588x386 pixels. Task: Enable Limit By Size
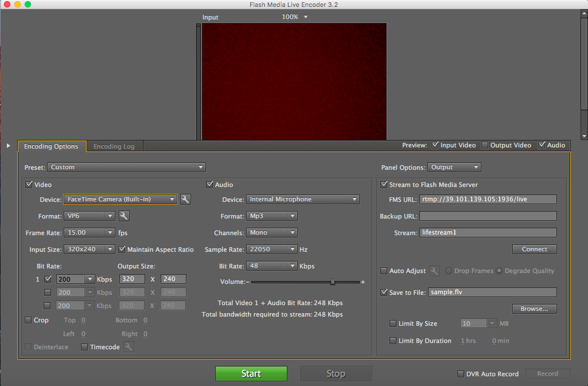click(x=393, y=323)
